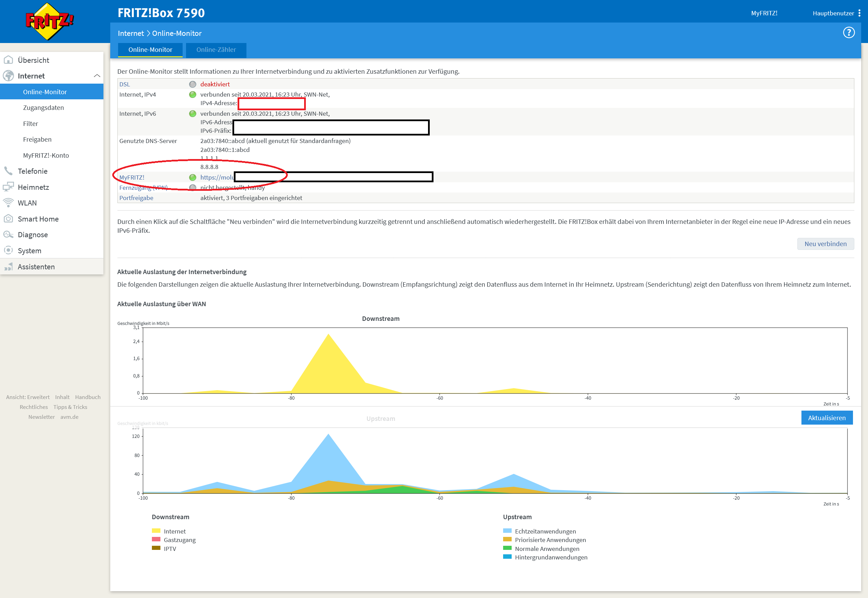Click the red Gastzugang legend swatch

coord(156,539)
